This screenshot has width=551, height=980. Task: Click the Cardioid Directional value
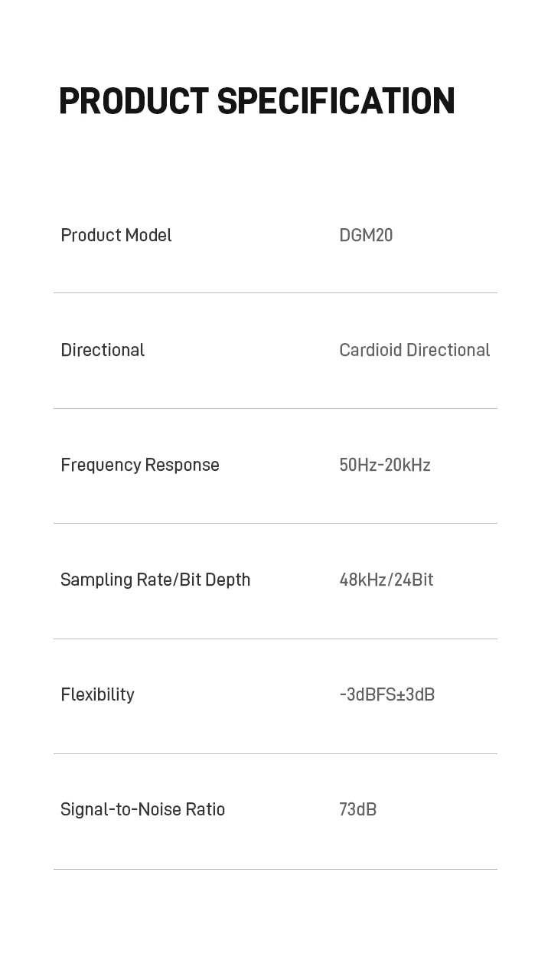pyautogui.click(x=415, y=350)
